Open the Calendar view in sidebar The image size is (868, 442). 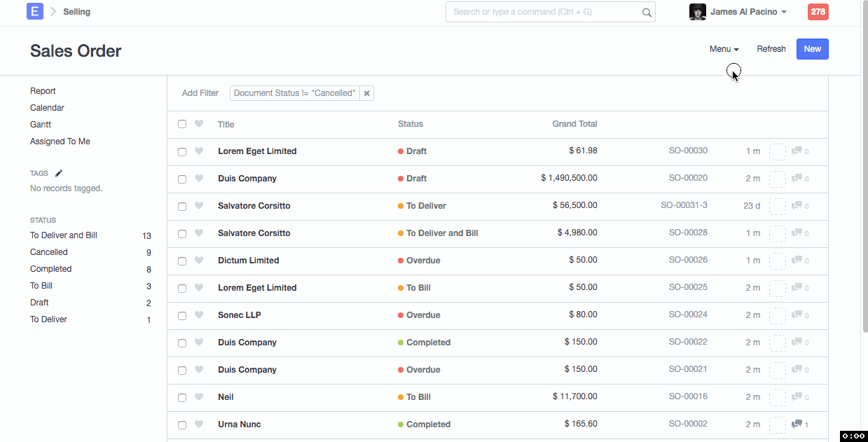tap(47, 108)
